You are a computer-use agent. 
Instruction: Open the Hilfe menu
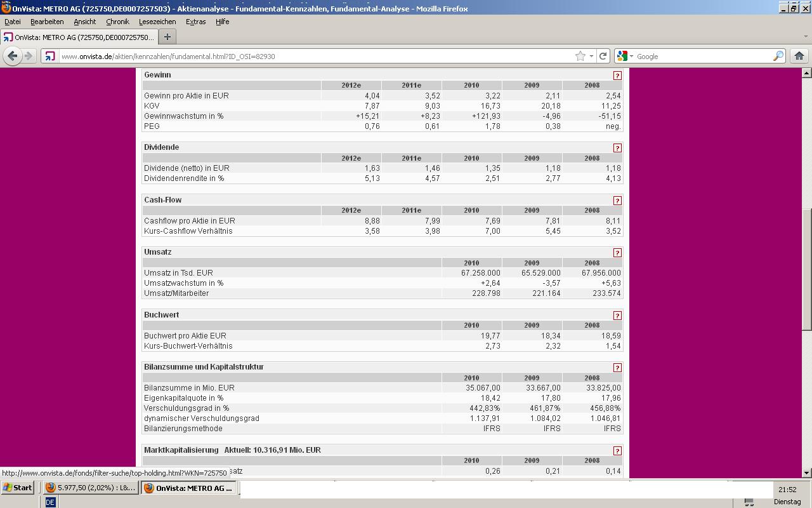222,22
